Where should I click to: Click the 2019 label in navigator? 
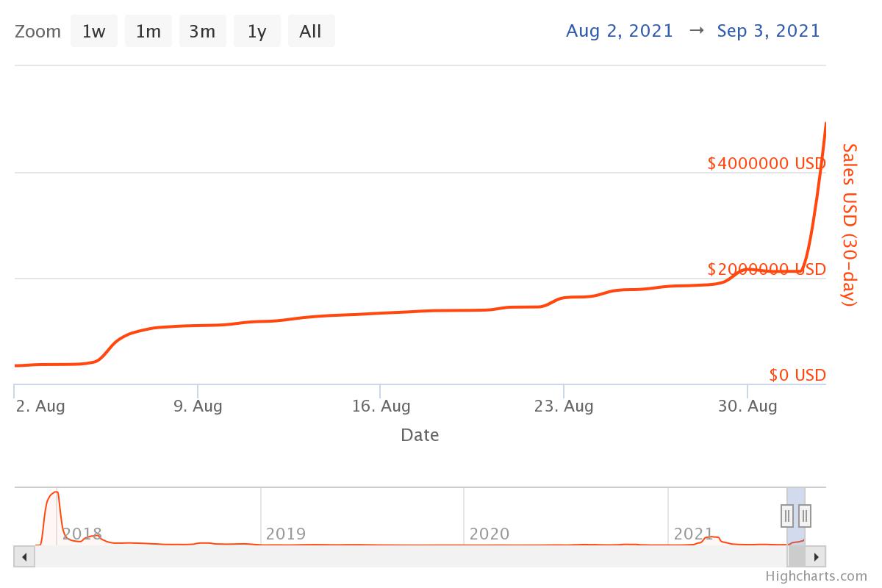pyautogui.click(x=285, y=534)
